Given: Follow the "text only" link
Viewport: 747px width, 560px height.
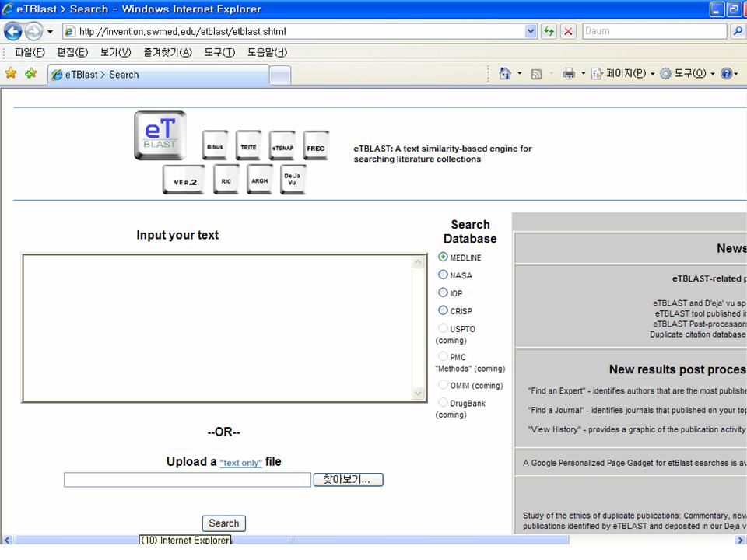Looking at the screenshot, I should (241, 463).
